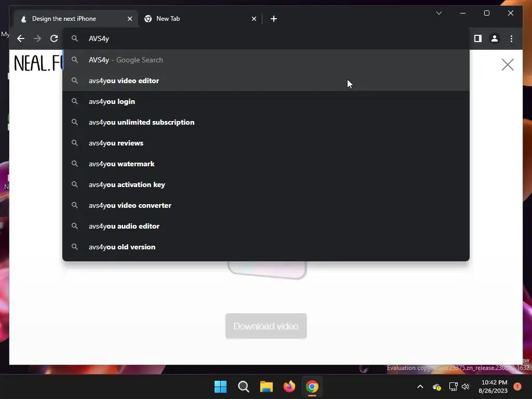This screenshot has height=399, width=532.
Task: Choose avs4you unlimited subscription suggestion
Action: pos(266,122)
